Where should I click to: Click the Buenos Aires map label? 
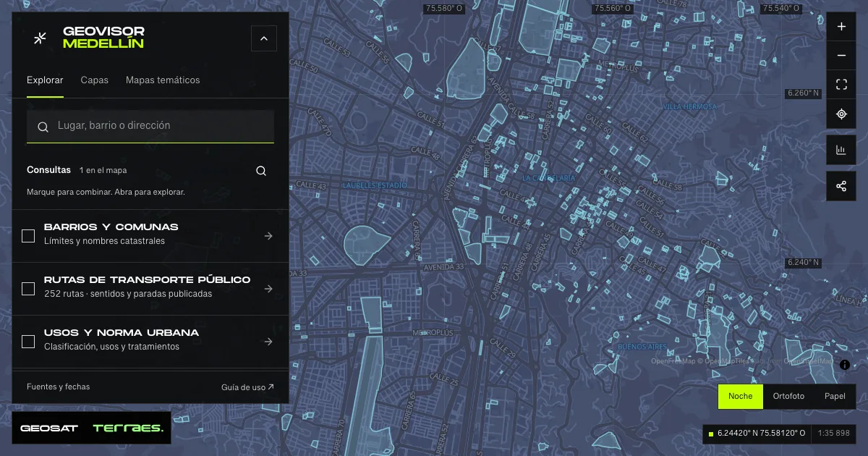pos(642,347)
